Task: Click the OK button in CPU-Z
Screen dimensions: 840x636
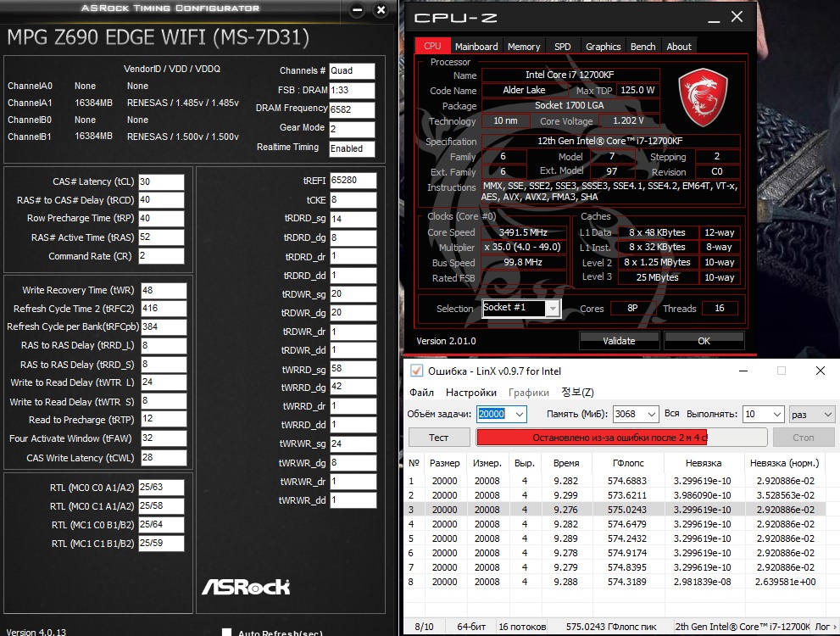Action: click(704, 341)
